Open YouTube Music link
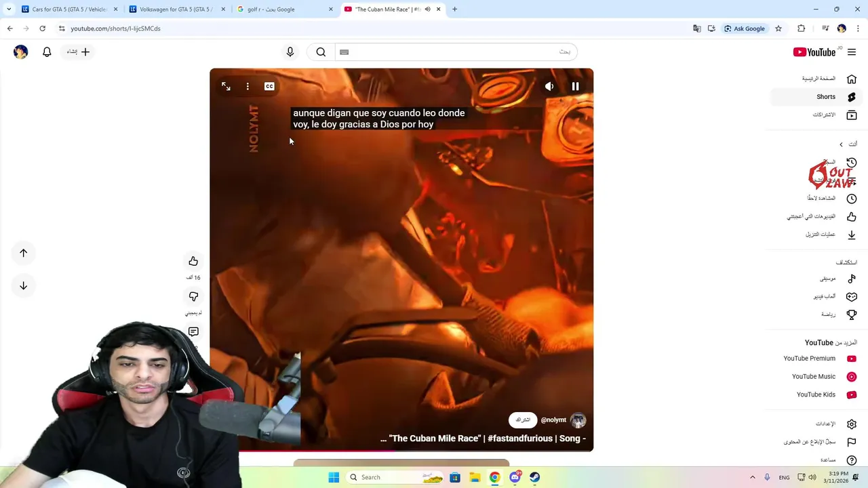Image resolution: width=868 pixels, height=488 pixels. tap(816, 377)
